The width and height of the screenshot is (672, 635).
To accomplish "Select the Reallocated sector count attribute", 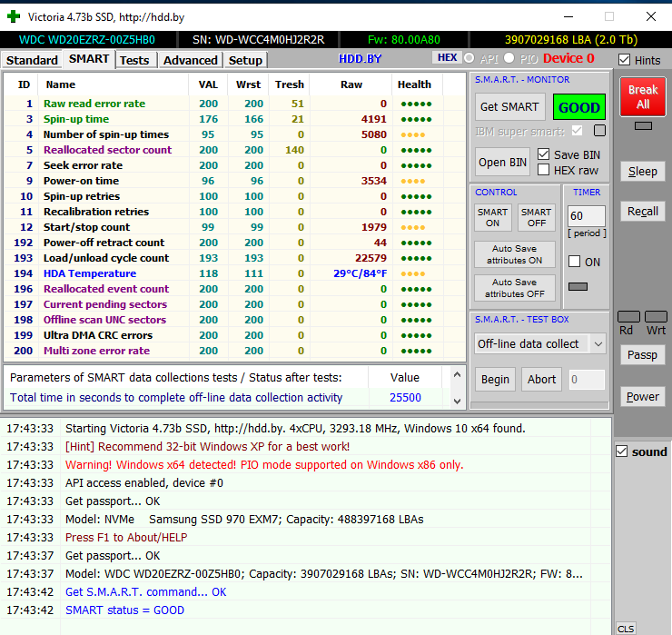I will click(x=234, y=150).
